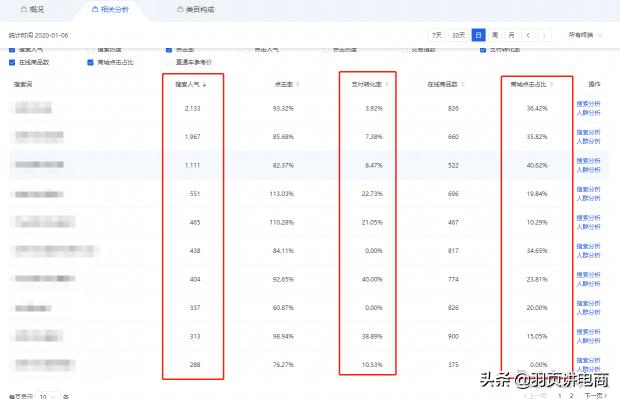Click the 搜索人气 value 2,133
Screen dimensions: 620x399
(x=192, y=108)
